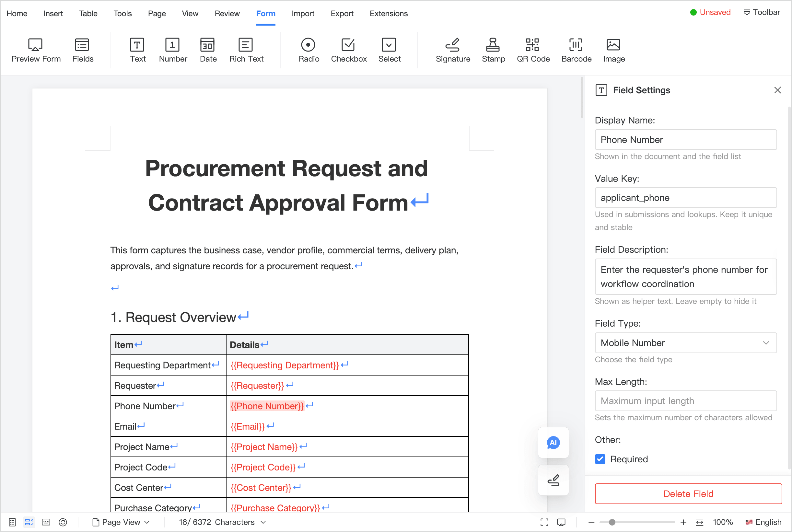The height and width of the screenshot is (532, 792).
Task: Enter fullscreen via the status bar icon
Action: (x=544, y=522)
